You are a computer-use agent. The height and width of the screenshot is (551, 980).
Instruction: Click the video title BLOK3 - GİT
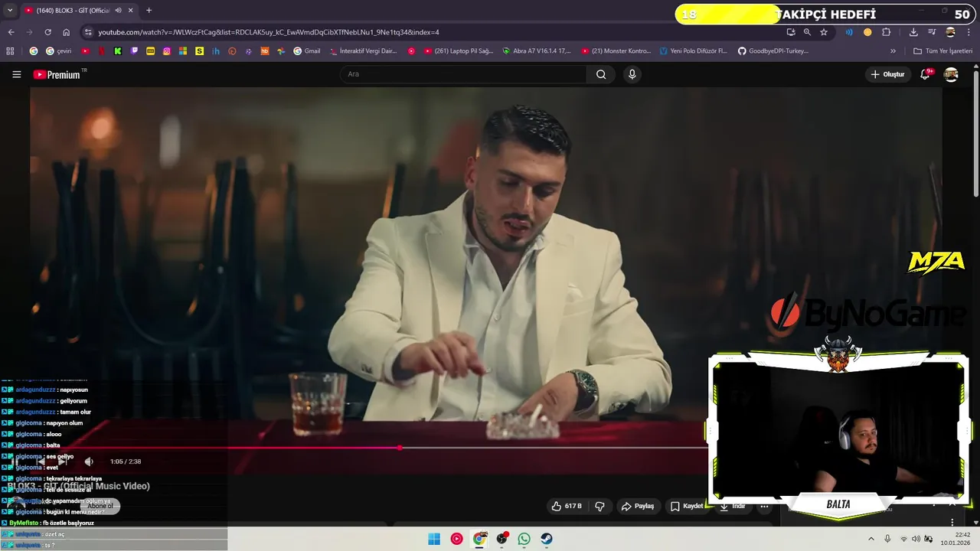point(78,486)
